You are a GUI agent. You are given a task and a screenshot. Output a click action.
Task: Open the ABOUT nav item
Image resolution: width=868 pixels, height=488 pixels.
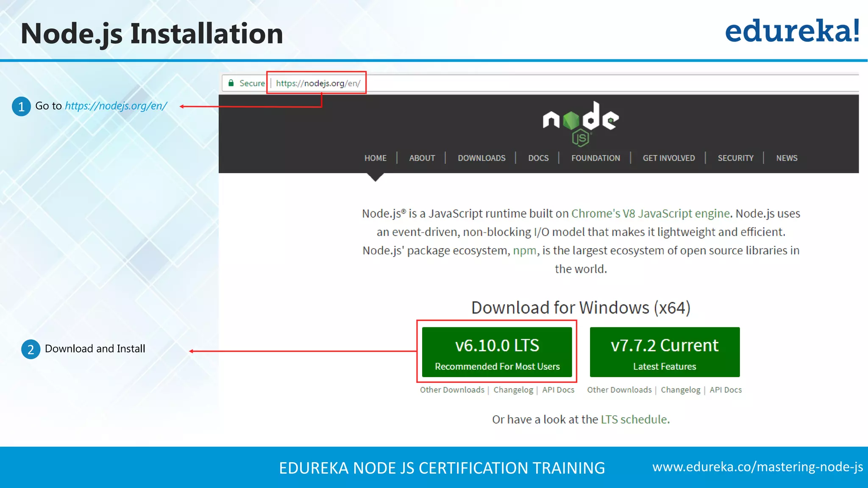pos(422,158)
